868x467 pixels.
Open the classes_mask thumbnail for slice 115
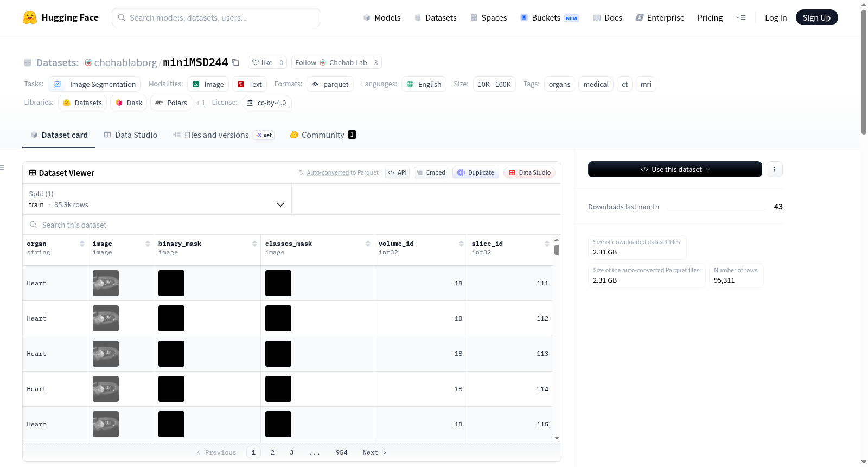278,424
